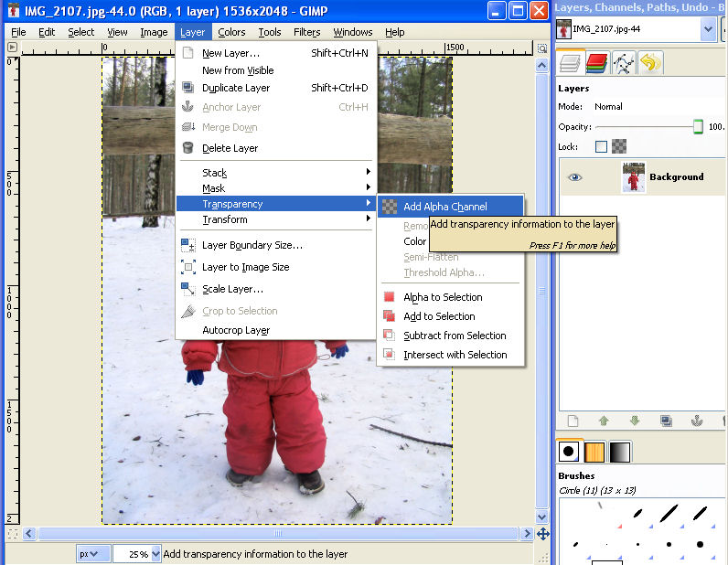Click Add Alpha Channel
Viewport: 728px width, 565px height.
coord(450,207)
